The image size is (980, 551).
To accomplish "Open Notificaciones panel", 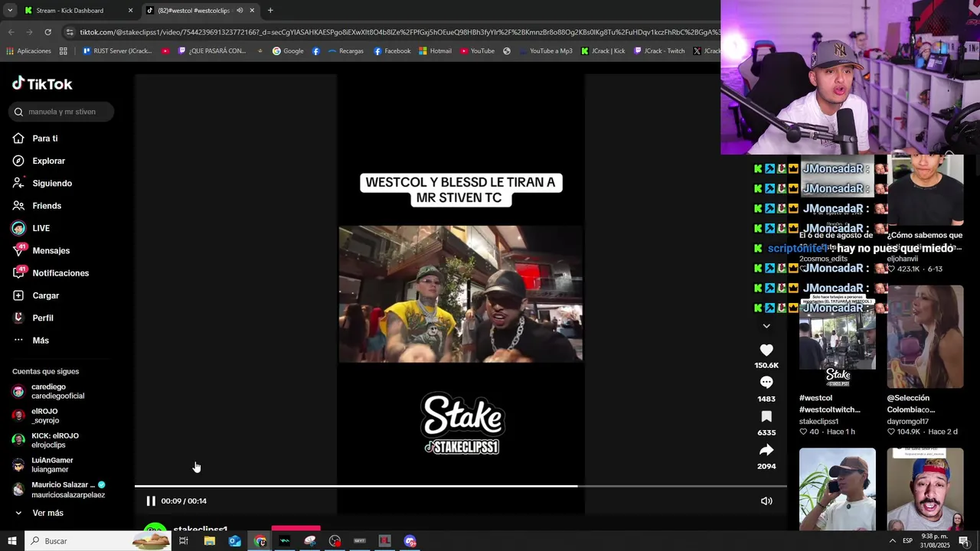I will (x=60, y=273).
